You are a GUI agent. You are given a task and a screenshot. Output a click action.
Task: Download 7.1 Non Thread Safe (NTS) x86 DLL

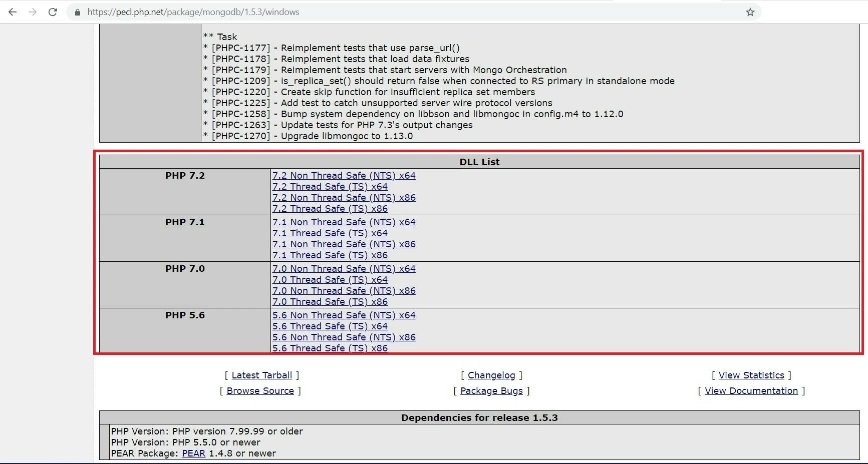[344, 244]
